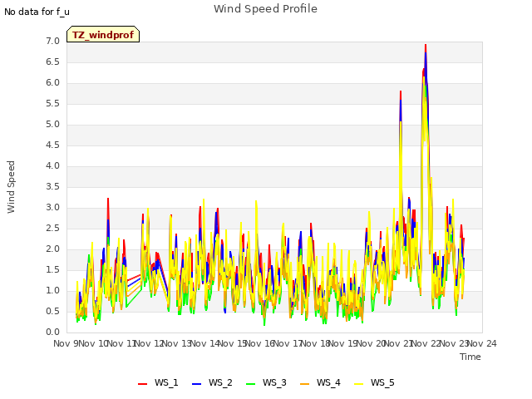532x399 pixels.
Task: Select the WS_3 legend label
Action: (274, 382)
